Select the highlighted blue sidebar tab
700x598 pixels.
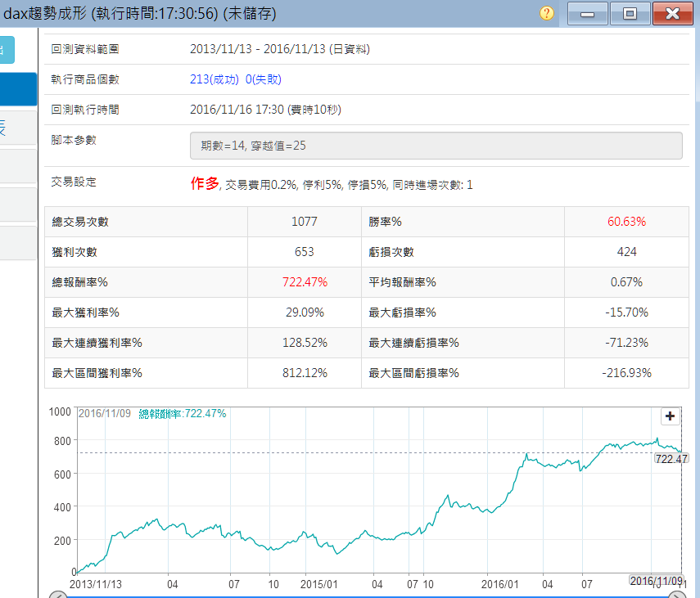click(17, 89)
